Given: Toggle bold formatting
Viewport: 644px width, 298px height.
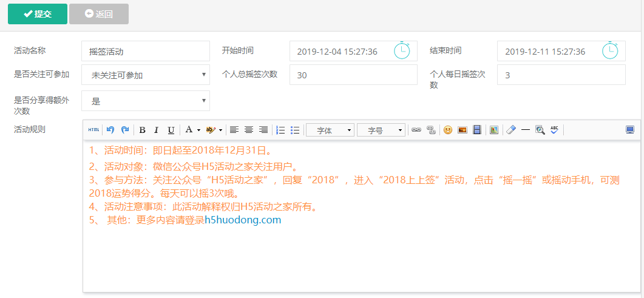Looking at the screenshot, I should (x=142, y=130).
